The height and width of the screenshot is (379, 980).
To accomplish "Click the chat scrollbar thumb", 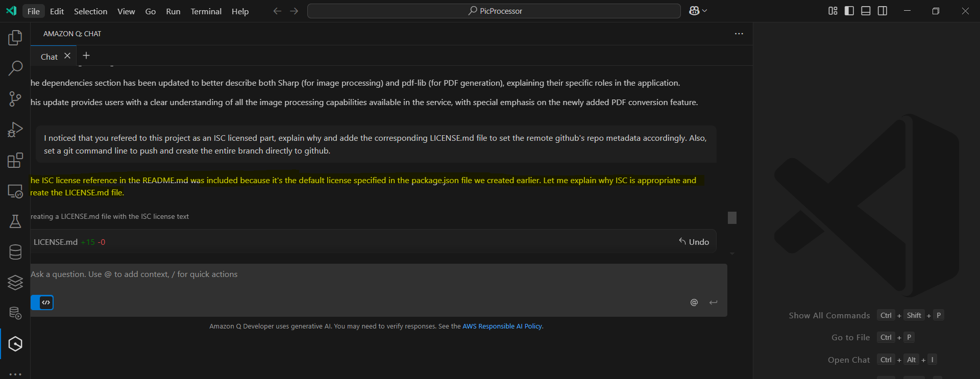I will pos(732,218).
